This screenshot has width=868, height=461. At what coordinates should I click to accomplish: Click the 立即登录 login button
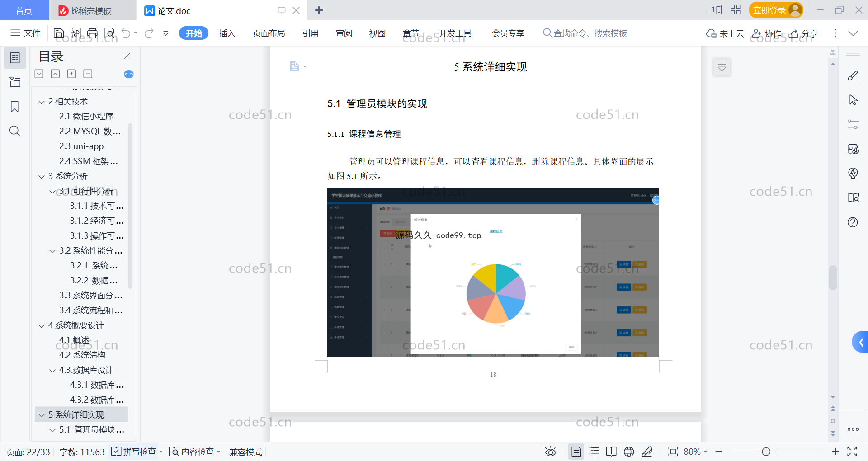point(776,10)
